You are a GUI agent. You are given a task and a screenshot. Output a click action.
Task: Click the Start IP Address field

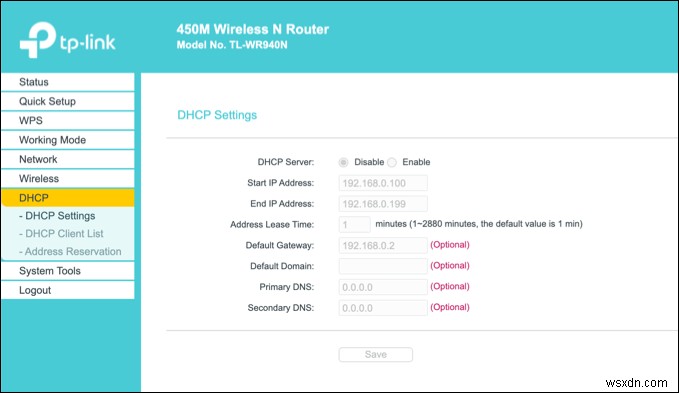[x=383, y=183]
